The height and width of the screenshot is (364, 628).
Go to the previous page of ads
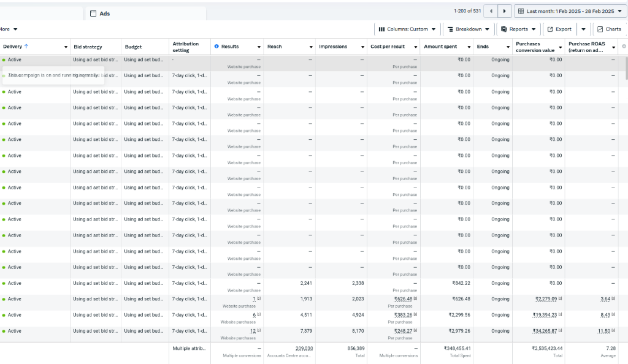[x=491, y=10]
